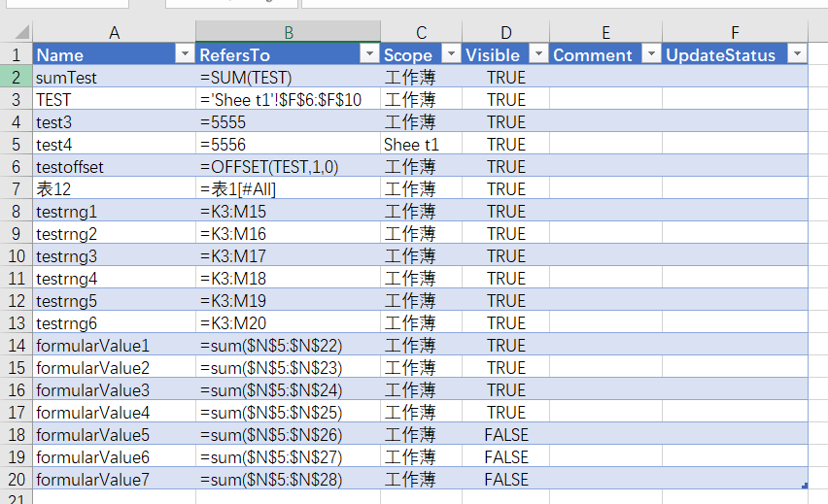Select the FALSE cell in formularValue7 row
Screen dimensions: 828x504
click(x=506, y=479)
